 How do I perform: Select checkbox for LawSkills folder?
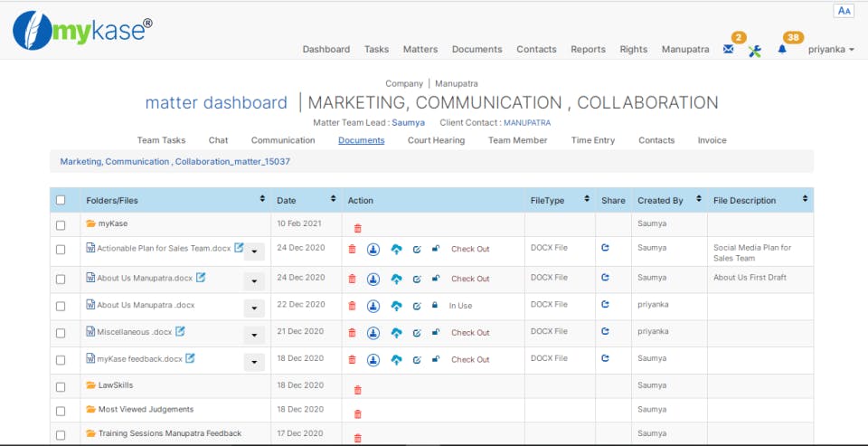pyautogui.click(x=61, y=385)
